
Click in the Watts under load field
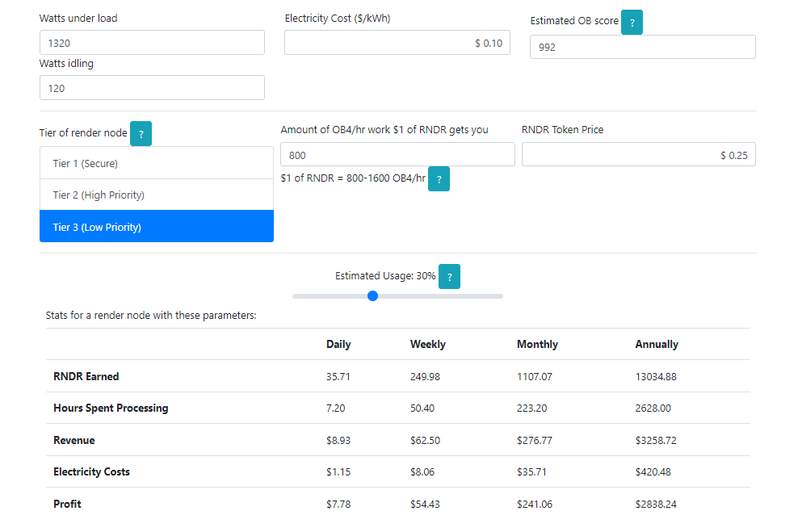click(x=152, y=43)
